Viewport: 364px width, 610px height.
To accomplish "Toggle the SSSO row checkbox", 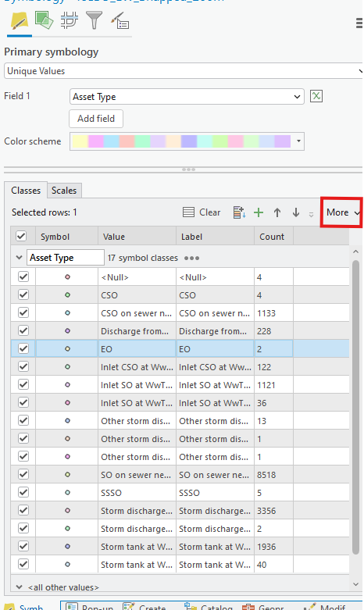I will (23, 493).
